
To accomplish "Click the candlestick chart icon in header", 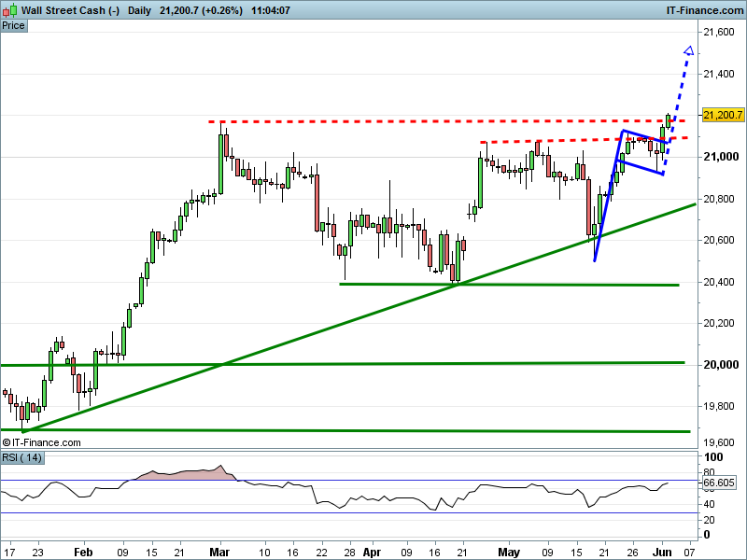I will (x=10, y=9).
